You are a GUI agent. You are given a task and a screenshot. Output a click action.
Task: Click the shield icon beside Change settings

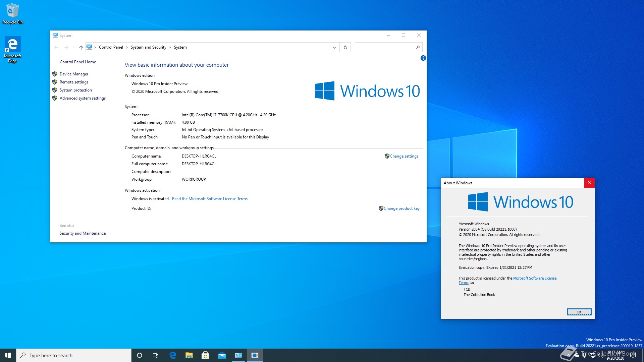click(387, 156)
